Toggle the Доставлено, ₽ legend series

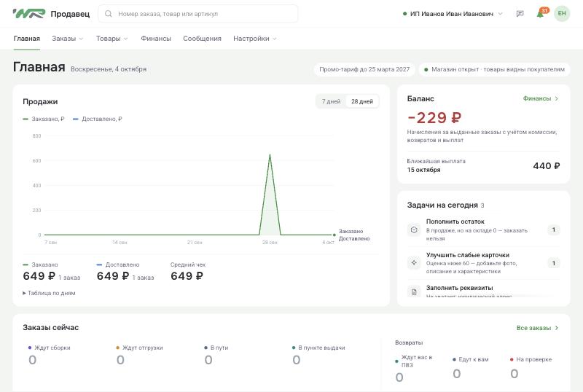click(x=98, y=119)
